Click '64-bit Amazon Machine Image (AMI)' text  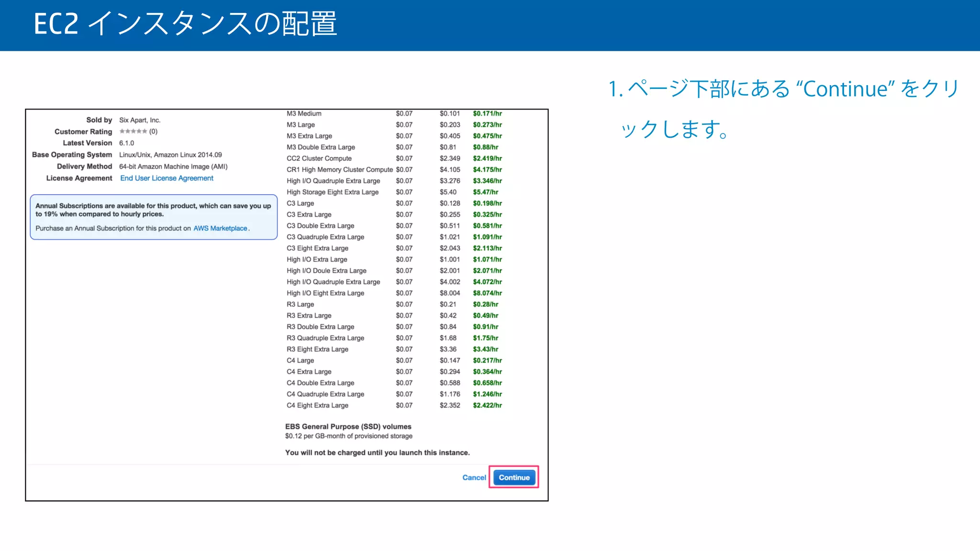(173, 166)
